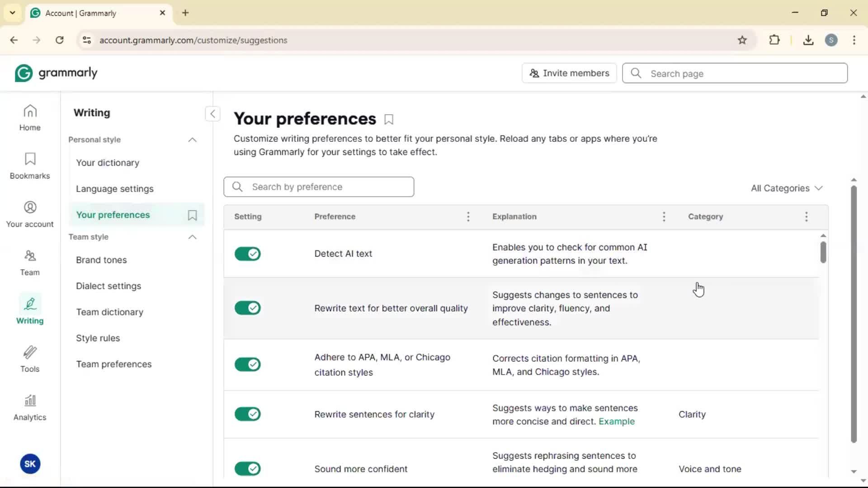Screen dimensions: 868x488
Task: Collapse the Writing side panel arrow
Action: coord(212,114)
